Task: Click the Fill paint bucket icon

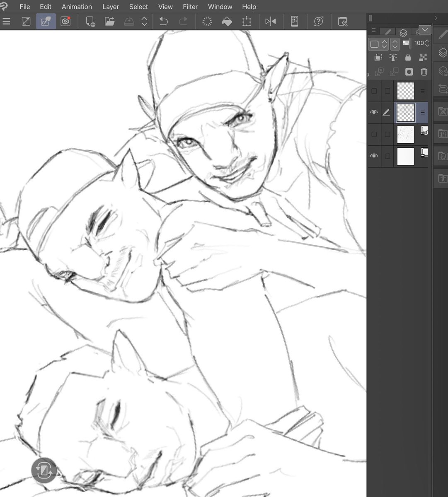Action: pyautogui.click(x=227, y=22)
